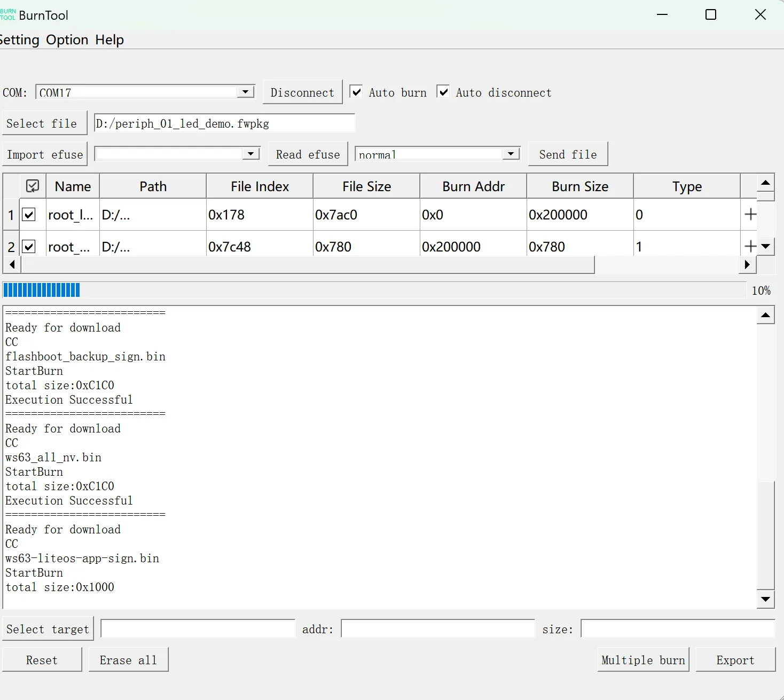Click the Multiple burn button
This screenshot has width=784, height=700.
click(x=643, y=660)
